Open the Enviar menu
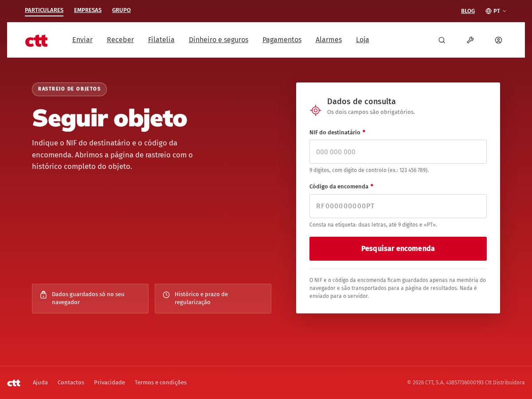The width and height of the screenshot is (532, 399). pyautogui.click(x=82, y=40)
